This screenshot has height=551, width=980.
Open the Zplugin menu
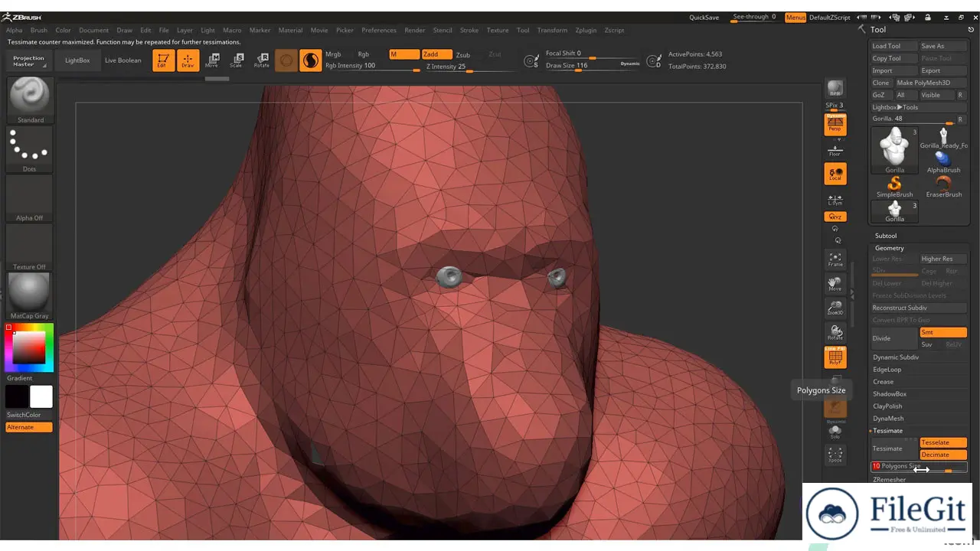click(x=586, y=30)
